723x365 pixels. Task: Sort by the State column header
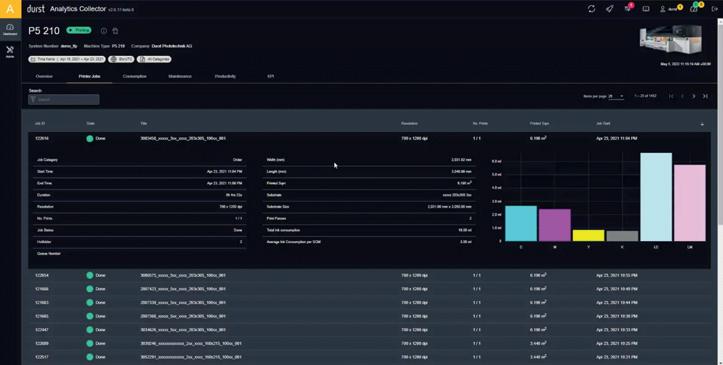[90, 124]
